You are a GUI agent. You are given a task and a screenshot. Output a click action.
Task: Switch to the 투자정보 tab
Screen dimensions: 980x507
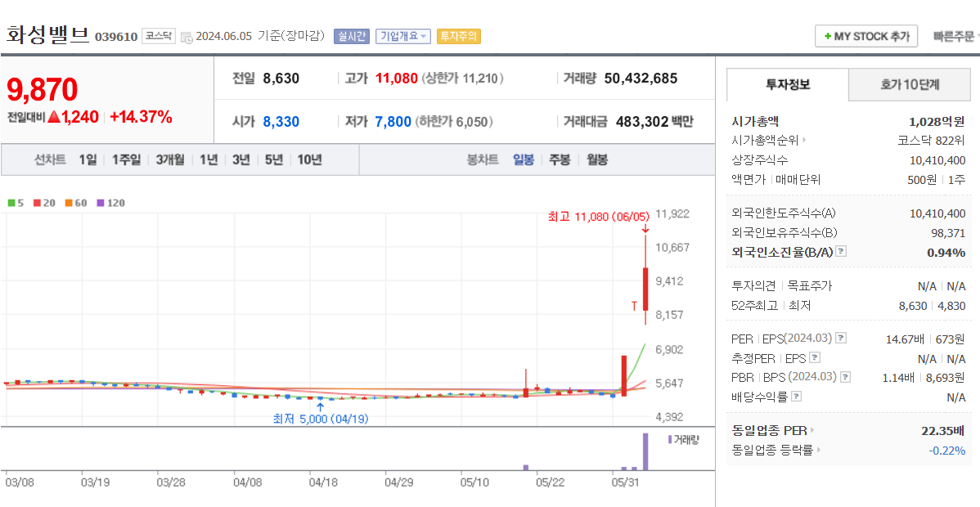(x=788, y=85)
